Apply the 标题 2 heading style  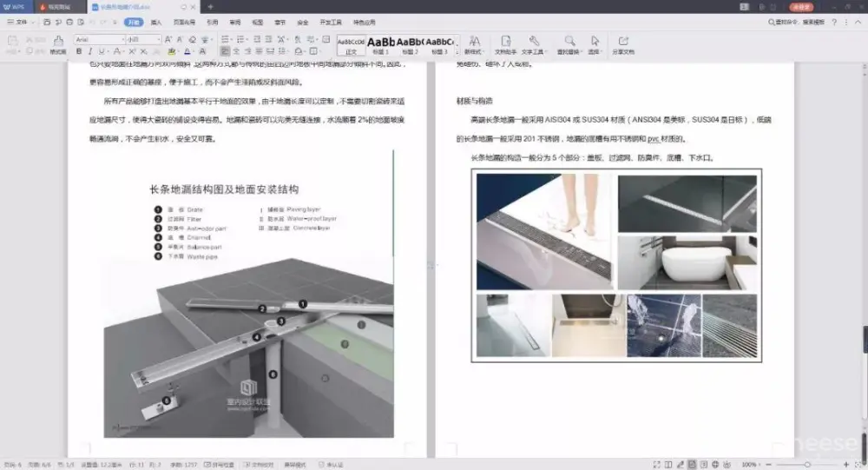(411, 45)
